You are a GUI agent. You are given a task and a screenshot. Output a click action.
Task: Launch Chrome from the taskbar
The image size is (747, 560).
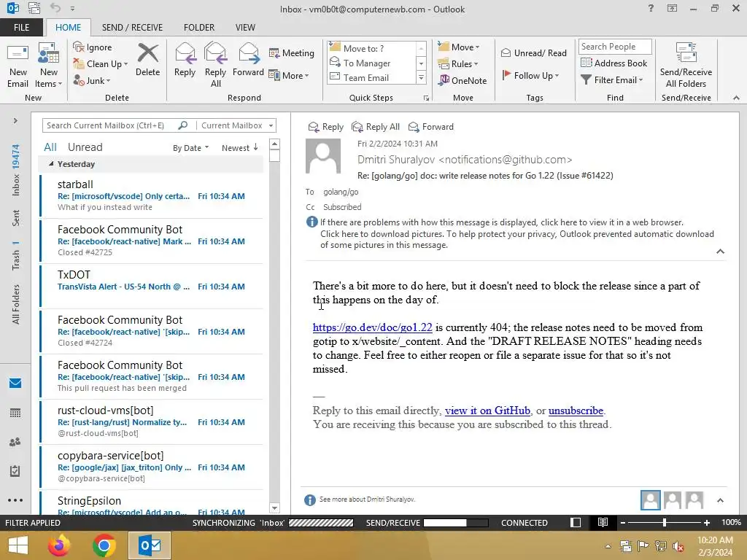(104, 545)
